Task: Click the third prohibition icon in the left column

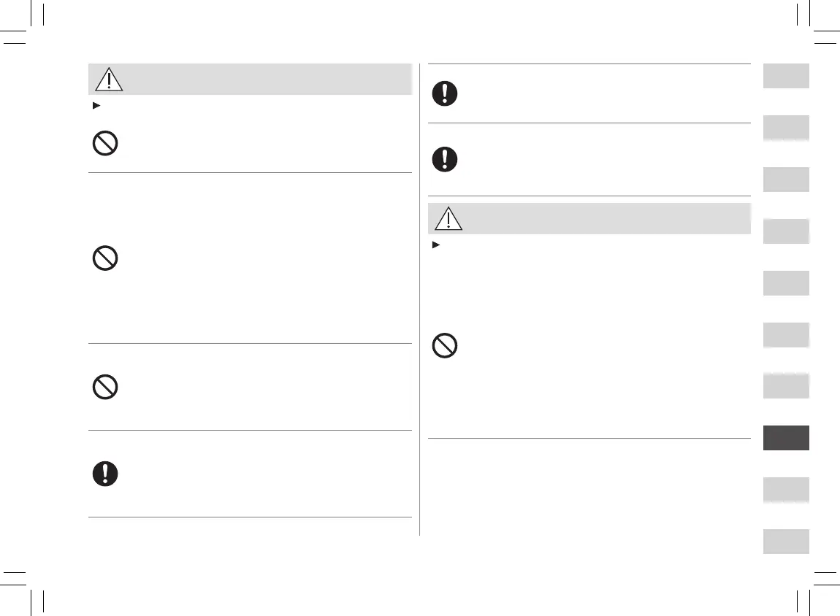Action: [x=106, y=387]
